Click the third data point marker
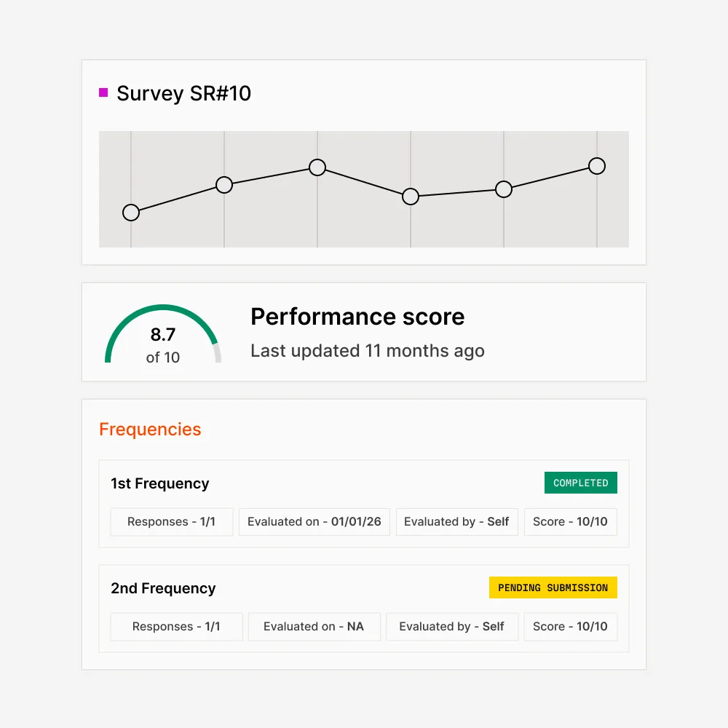 317,167
